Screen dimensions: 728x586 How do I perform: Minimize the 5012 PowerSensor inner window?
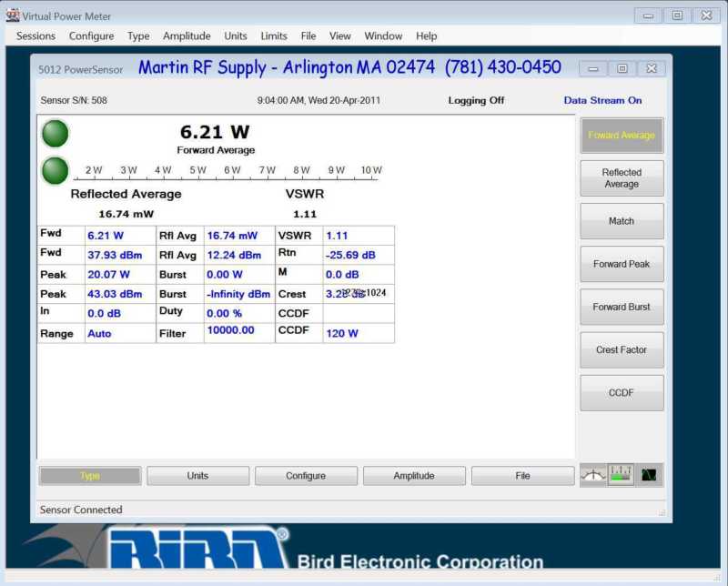click(593, 69)
